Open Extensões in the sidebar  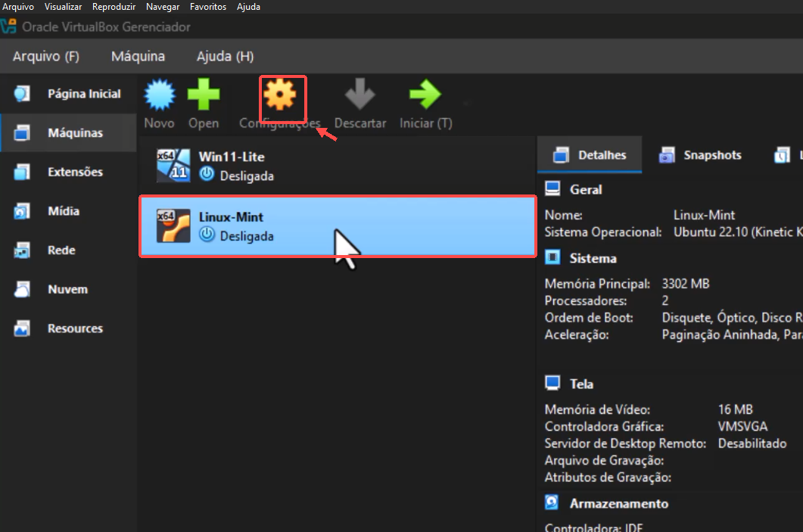(x=68, y=172)
